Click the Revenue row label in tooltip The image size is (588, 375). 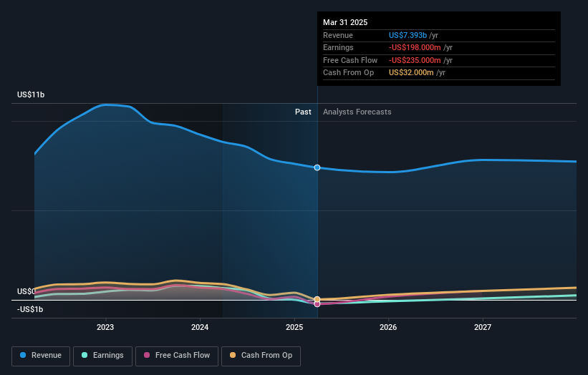(x=338, y=35)
